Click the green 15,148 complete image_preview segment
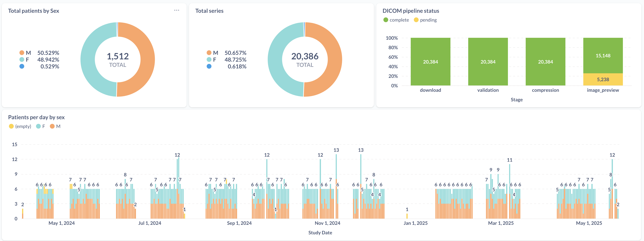 pos(603,55)
